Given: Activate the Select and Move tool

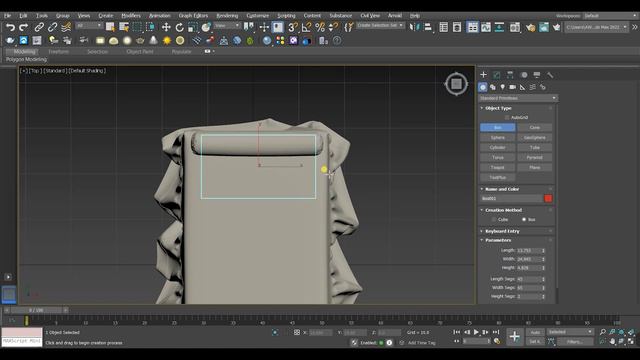Looking at the screenshot, I should (166, 27).
